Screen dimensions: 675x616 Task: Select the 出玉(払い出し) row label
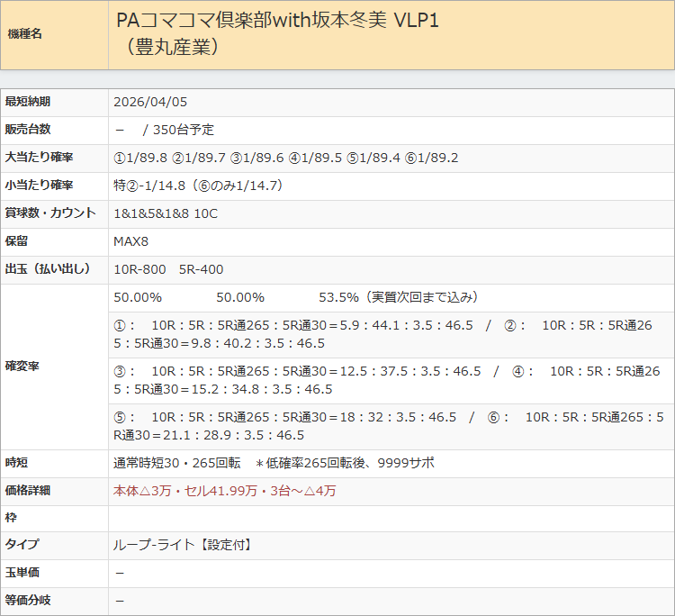point(48,269)
